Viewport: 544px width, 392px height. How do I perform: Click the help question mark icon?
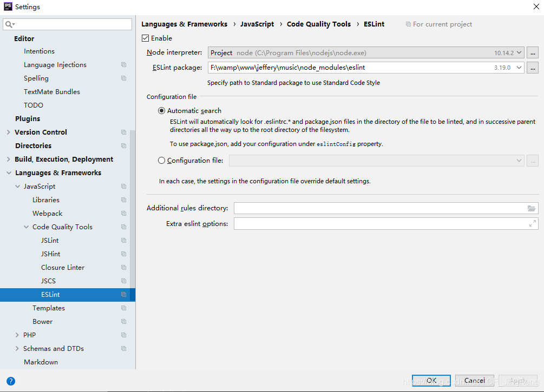10,381
